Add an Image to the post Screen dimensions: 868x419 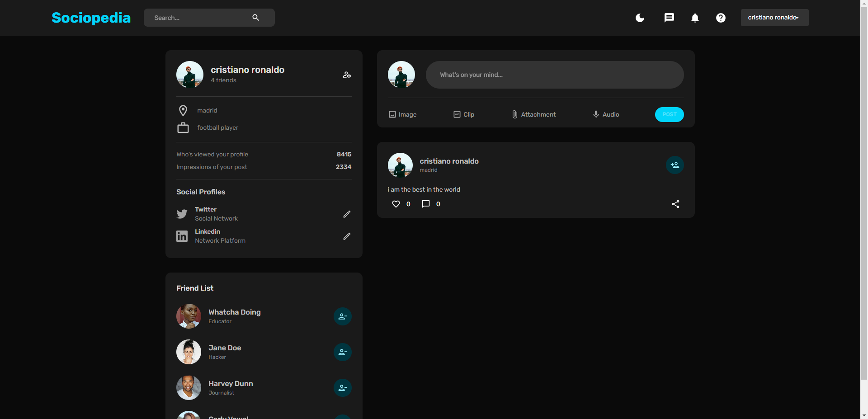point(402,114)
